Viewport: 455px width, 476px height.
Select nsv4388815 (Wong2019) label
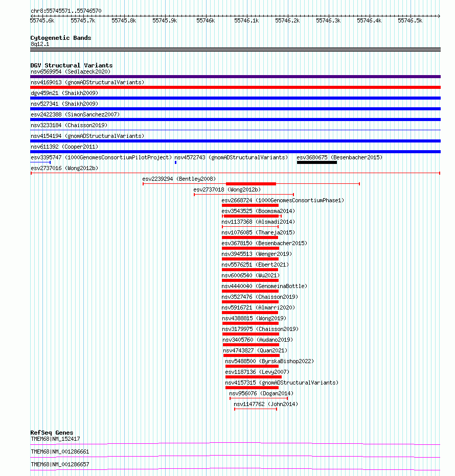254,319
